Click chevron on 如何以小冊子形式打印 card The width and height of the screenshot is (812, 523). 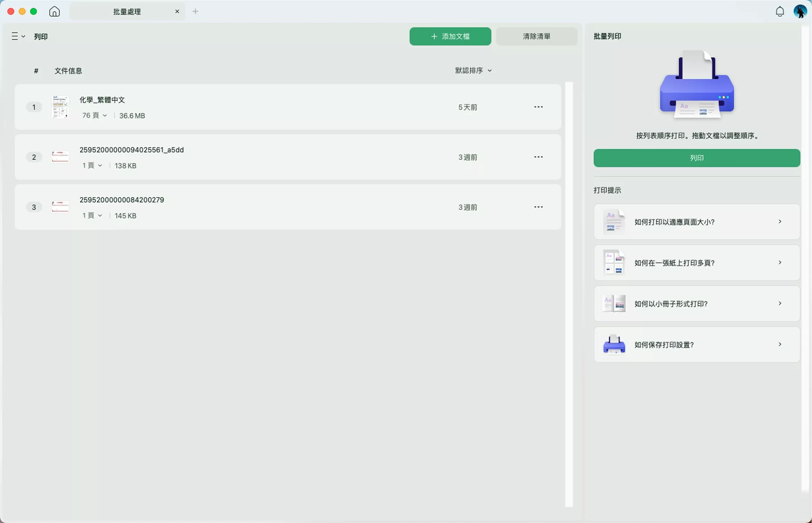coord(780,303)
